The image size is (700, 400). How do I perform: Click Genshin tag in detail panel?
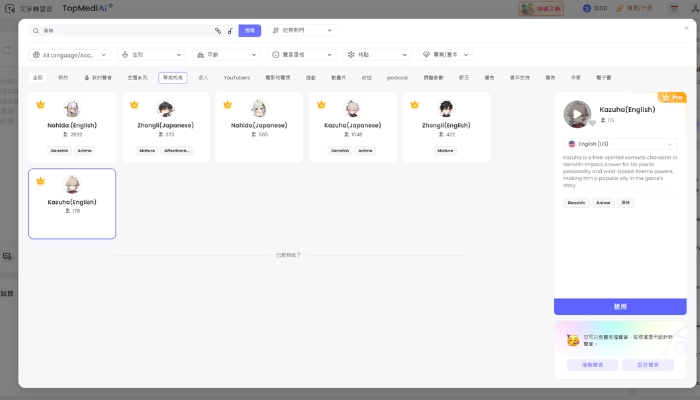576,203
